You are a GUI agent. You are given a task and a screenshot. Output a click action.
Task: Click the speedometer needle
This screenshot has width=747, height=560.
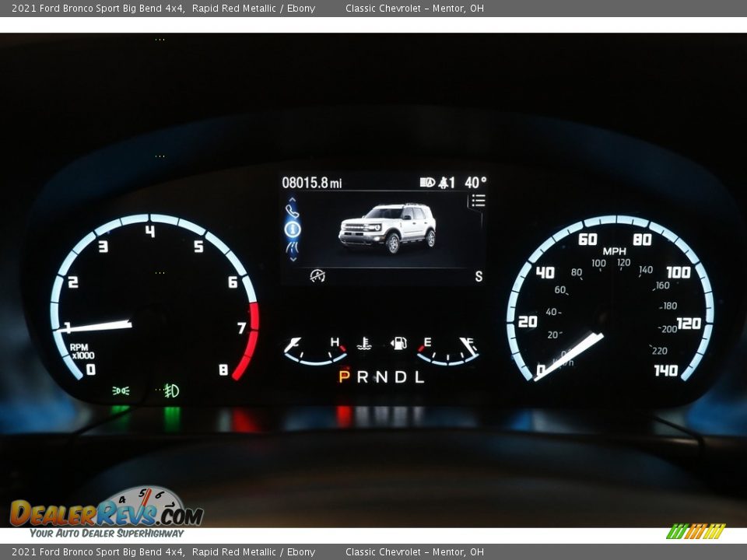[568, 356]
